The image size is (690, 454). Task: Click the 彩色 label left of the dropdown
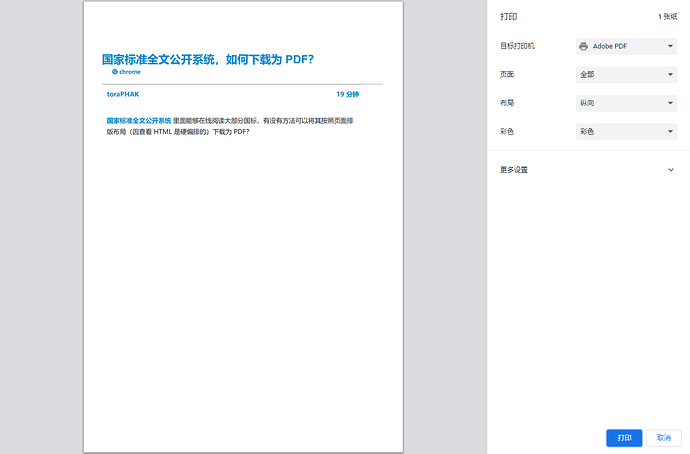click(508, 131)
